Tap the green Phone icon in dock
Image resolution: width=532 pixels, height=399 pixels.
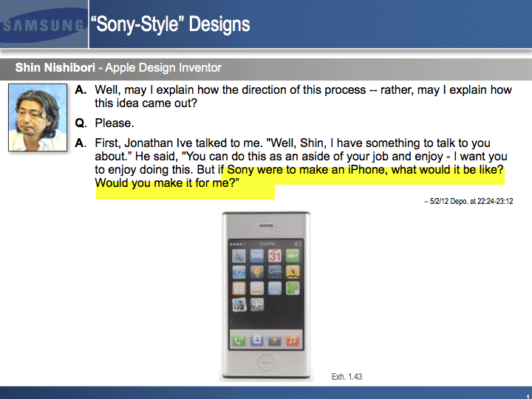(x=239, y=341)
